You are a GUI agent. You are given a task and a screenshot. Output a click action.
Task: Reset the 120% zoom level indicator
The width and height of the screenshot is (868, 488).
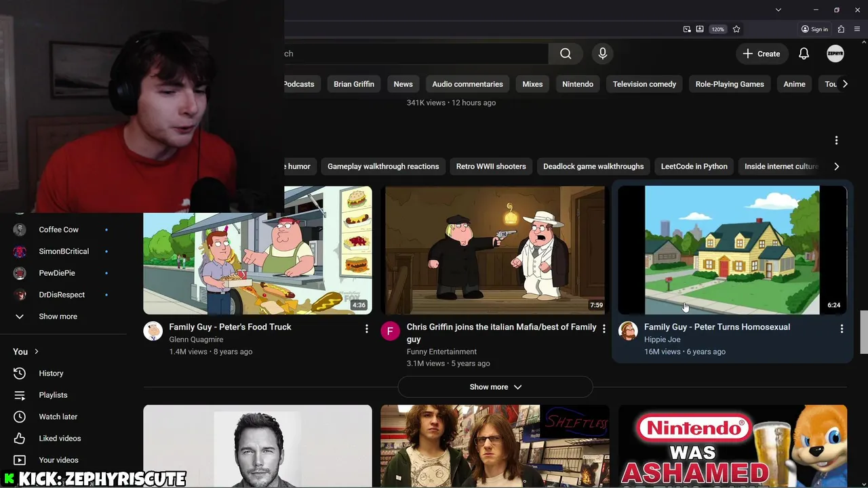point(718,29)
